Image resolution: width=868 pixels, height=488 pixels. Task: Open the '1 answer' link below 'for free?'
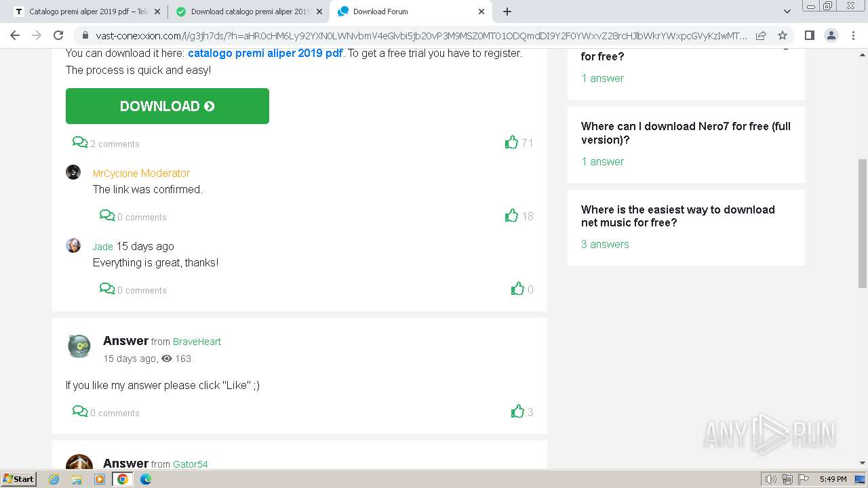pos(602,78)
